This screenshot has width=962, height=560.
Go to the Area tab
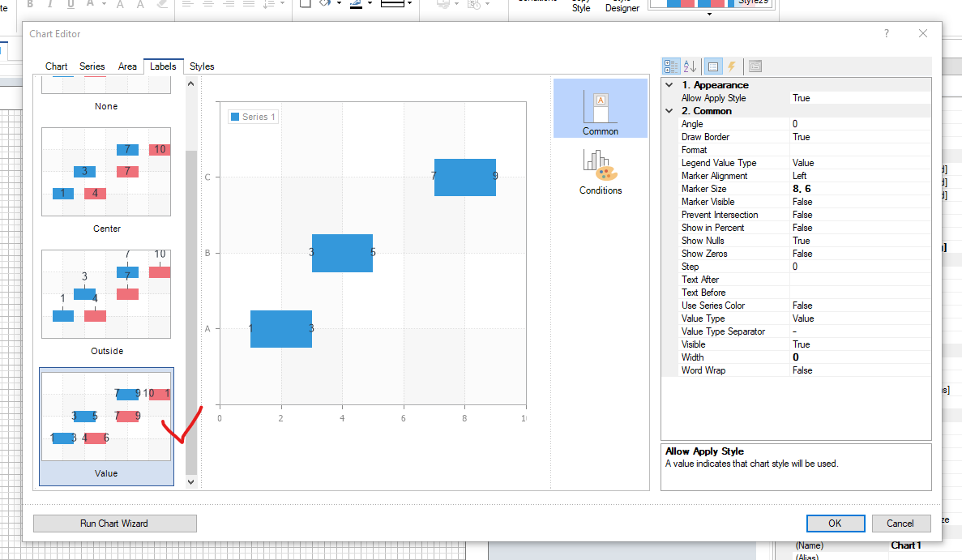(x=127, y=66)
